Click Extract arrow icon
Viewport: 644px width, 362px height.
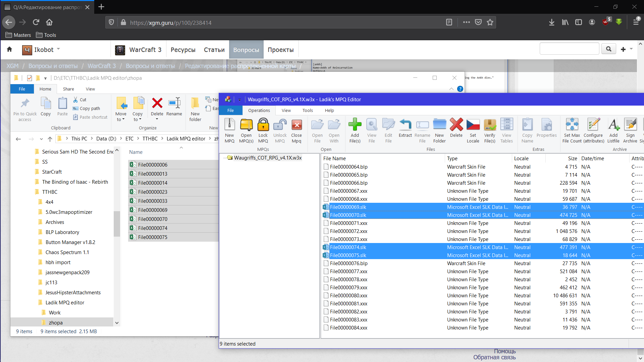[x=405, y=125]
